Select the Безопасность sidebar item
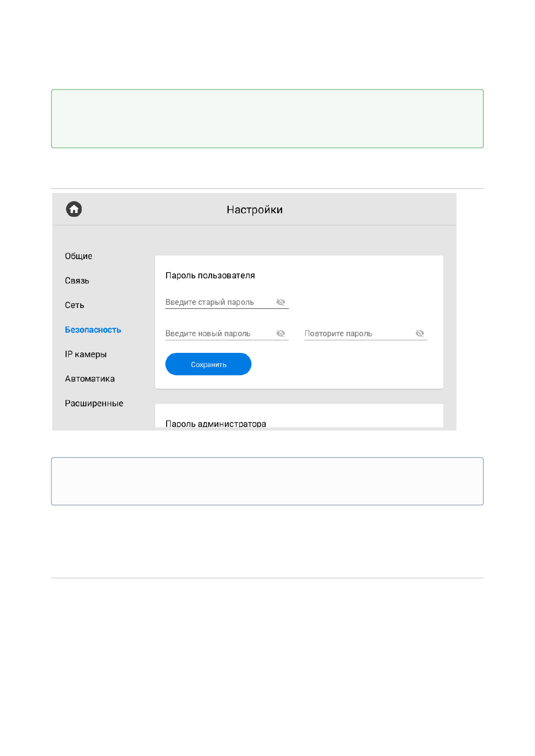Image resolution: width=535 pixels, height=756 pixels. (x=93, y=330)
